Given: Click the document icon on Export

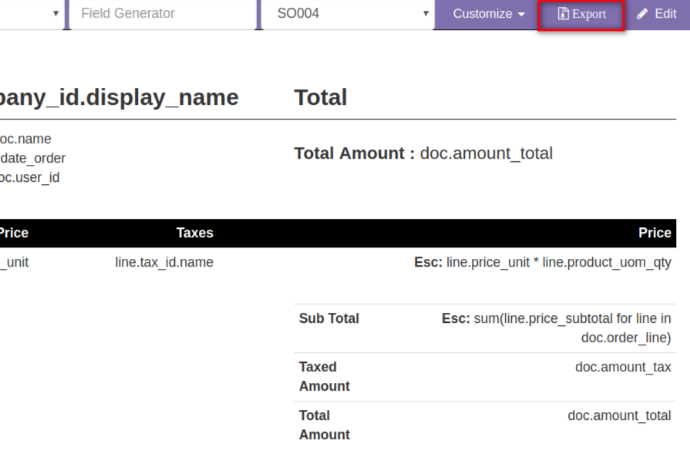Looking at the screenshot, I should (x=563, y=14).
